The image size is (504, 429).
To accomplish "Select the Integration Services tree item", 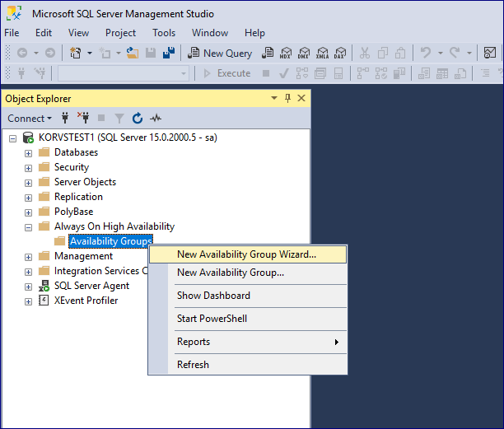I will tap(100, 271).
